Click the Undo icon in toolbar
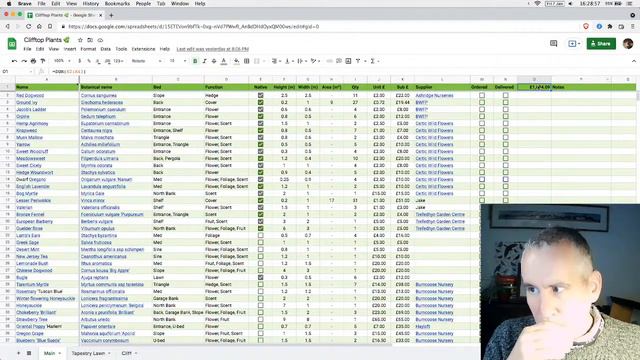 (x=15, y=61)
